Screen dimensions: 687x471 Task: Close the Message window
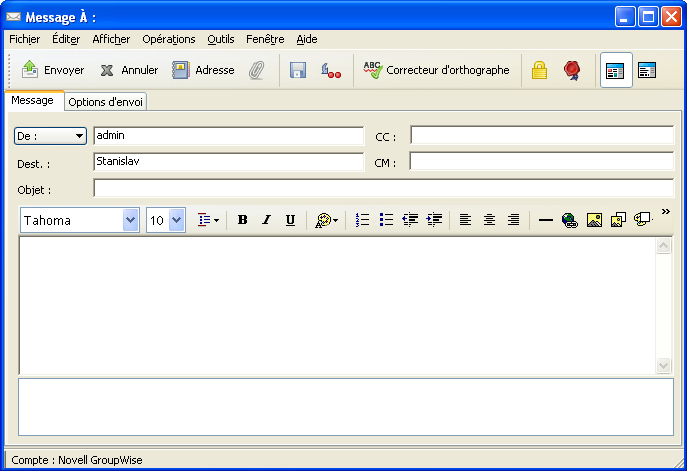tap(671, 17)
